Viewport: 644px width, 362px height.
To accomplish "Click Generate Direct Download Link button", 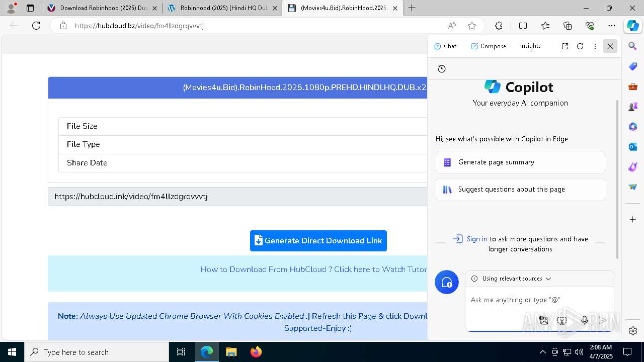I will pyautogui.click(x=318, y=241).
